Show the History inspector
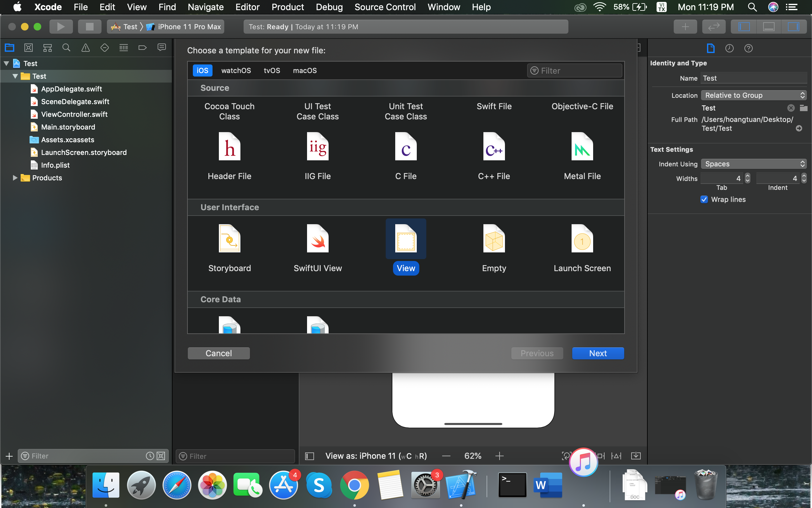The image size is (812, 508). 729,48
